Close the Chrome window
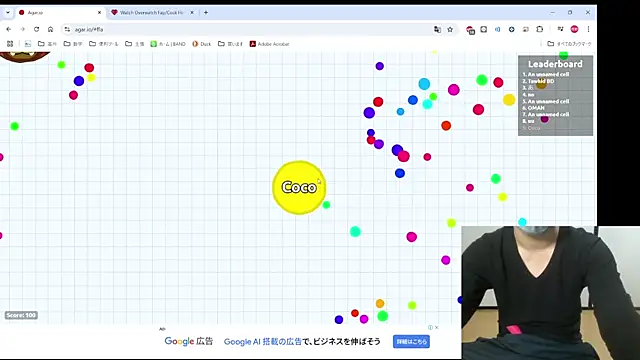Viewport: 640px width, 360px height. point(588,13)
